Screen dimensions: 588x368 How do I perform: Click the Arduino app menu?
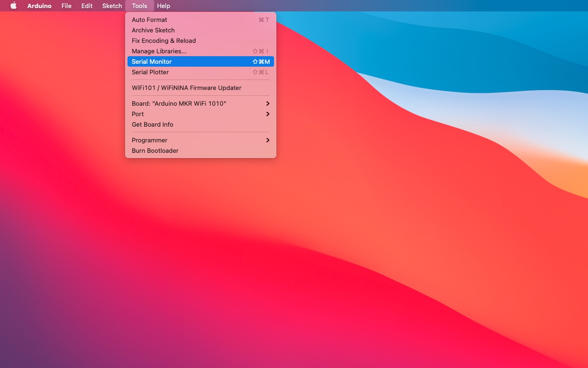(39, 6)
